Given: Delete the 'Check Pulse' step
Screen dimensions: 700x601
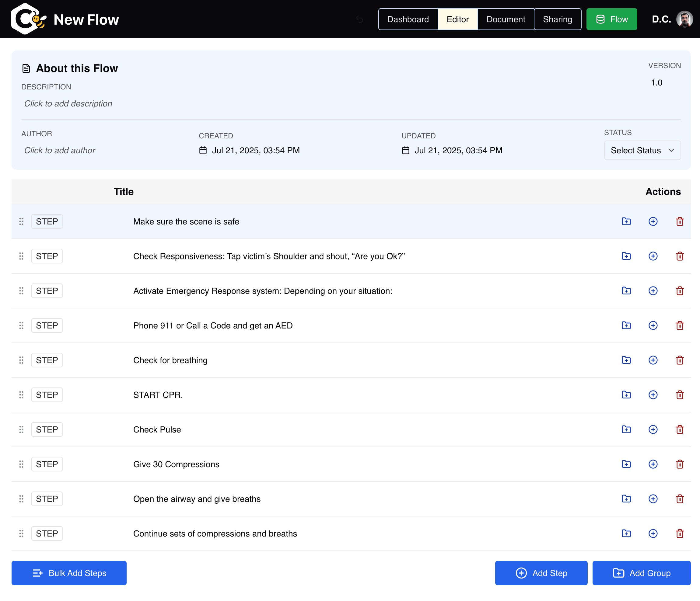Looking at the screenshot, I should click(x=680, y=429).
